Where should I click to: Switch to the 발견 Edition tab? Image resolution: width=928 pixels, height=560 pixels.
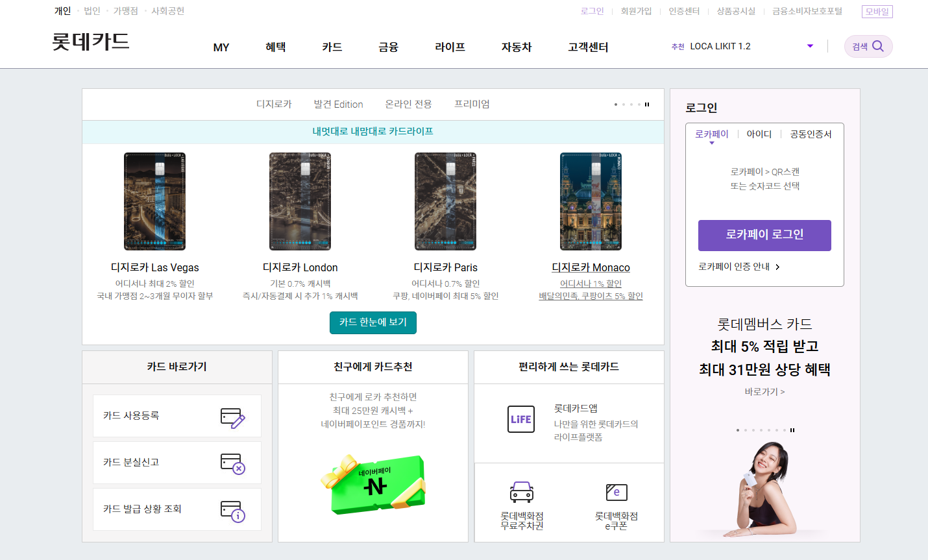coord(338,104)
